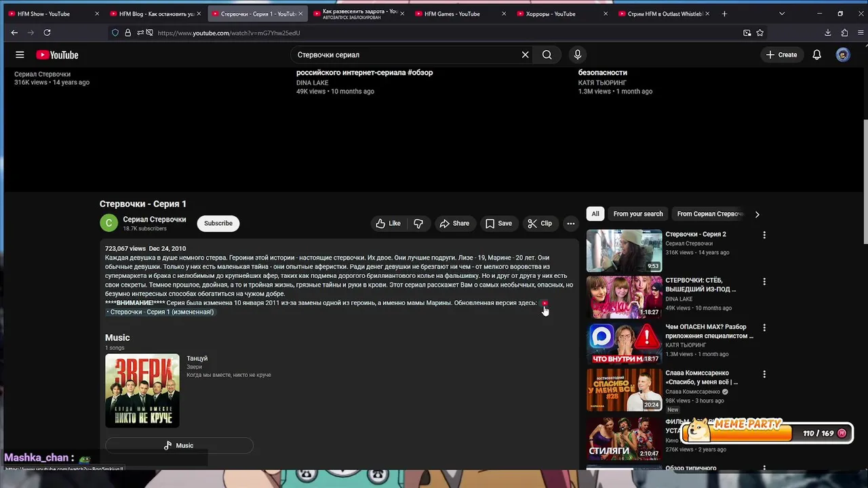The width and height of the screenshot is (868, 488).
Task: Open the Звери album cover
Action: click(142, 390)
